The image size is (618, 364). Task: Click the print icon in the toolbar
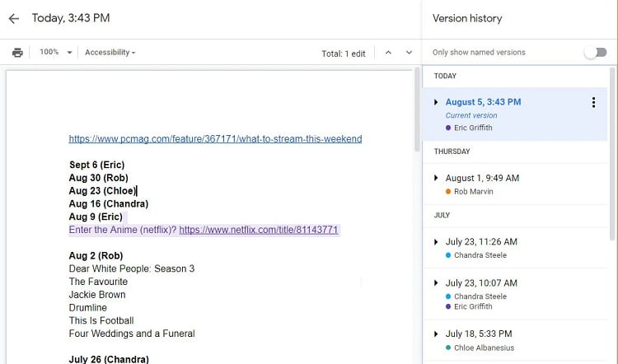[x=17, y=52]
